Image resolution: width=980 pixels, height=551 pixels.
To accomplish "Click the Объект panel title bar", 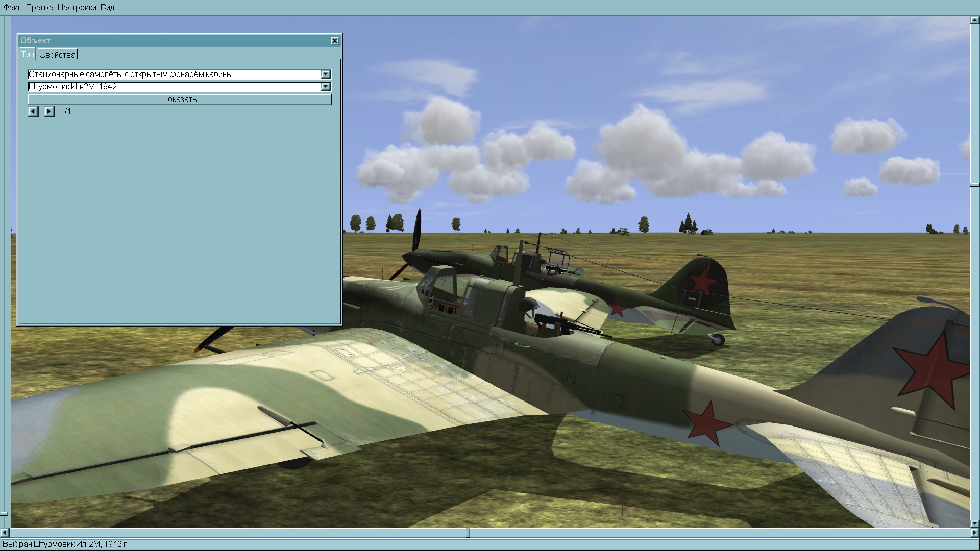I will 174,41.
